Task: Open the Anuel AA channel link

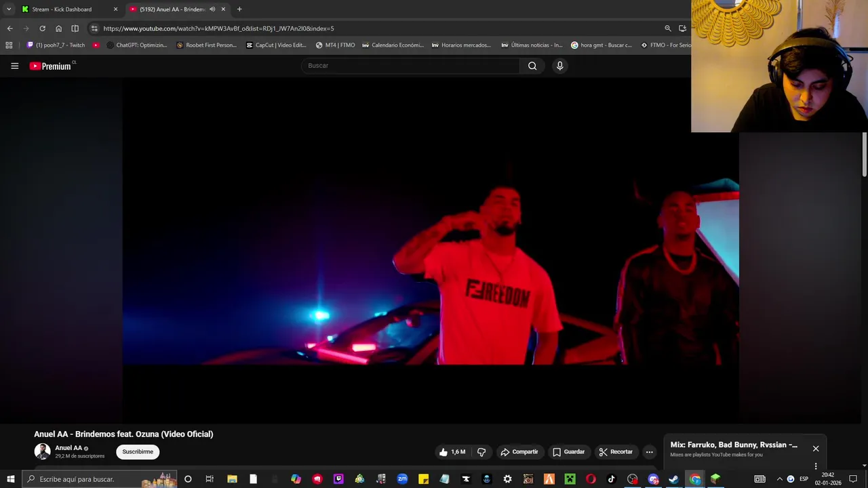Action: [68, 448]
